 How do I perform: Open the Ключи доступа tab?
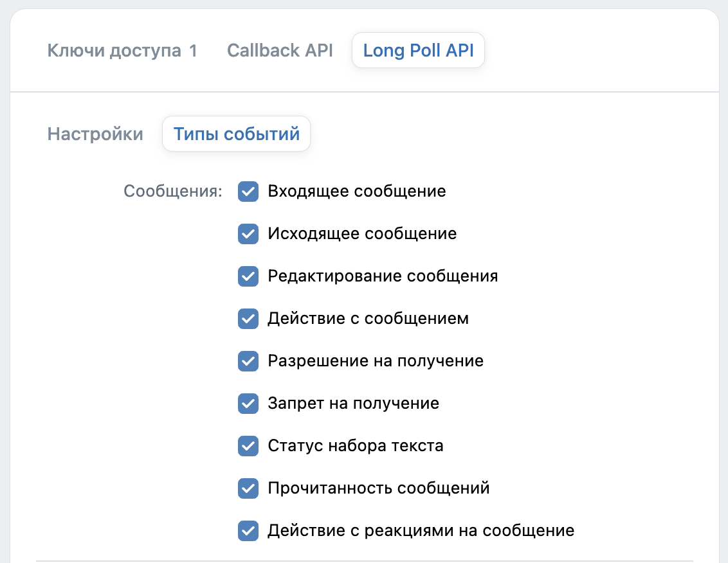[x=122, y=51]
